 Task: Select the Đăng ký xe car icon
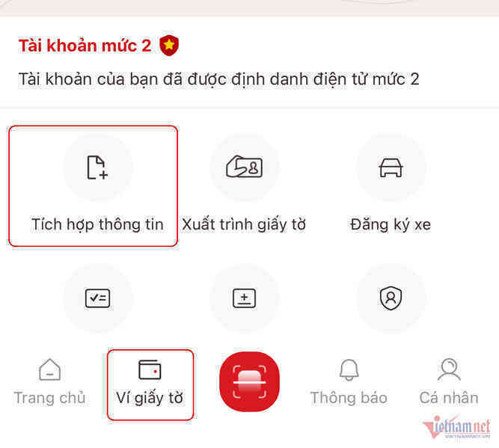[391, 168]
